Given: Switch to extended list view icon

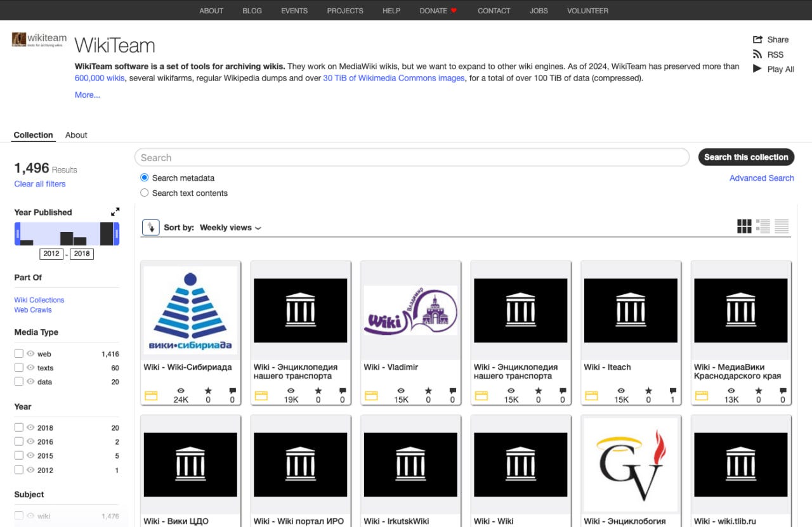Looking at the screenshot, I should pyautogui.click(x=763, y=226).
